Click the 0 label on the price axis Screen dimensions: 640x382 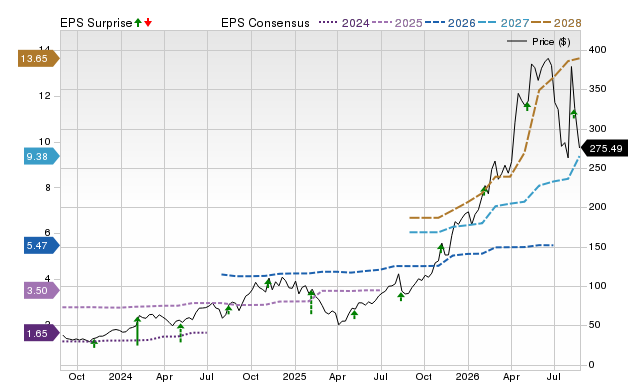(591, 364)
